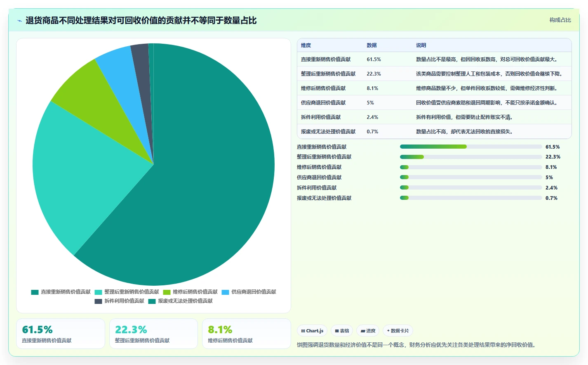Click the 8.1% data card

[x=247, y=334]
